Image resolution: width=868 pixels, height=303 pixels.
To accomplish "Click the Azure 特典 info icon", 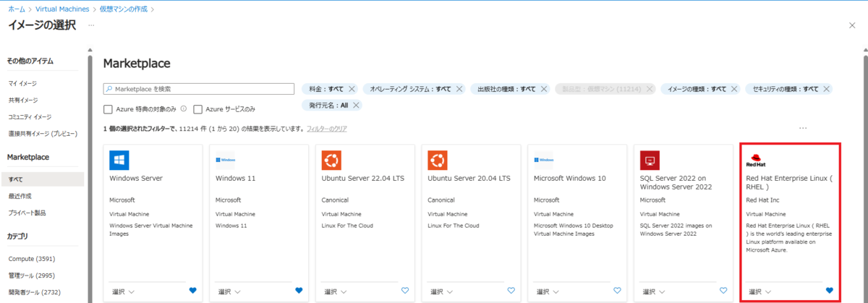I will (184, 108).
